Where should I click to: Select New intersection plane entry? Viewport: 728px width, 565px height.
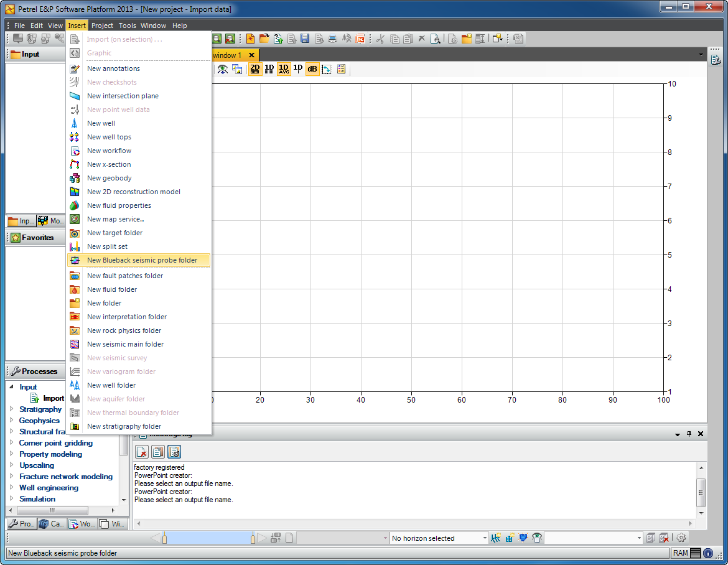point(123,96)
